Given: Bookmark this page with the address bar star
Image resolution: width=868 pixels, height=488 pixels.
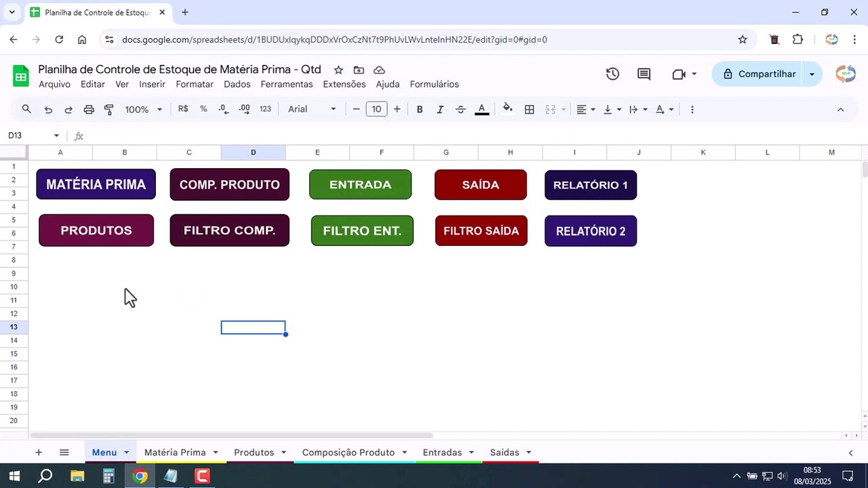Looking at the screenshot, I should pyautogui.click(x=743, y=39).
